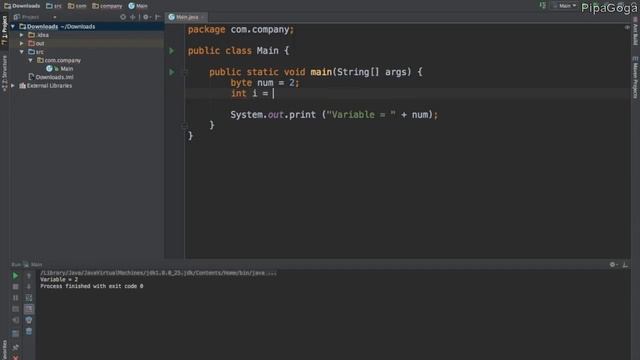
Task: Open Favorites side tab at bottom left
Action: pos(4,350)
